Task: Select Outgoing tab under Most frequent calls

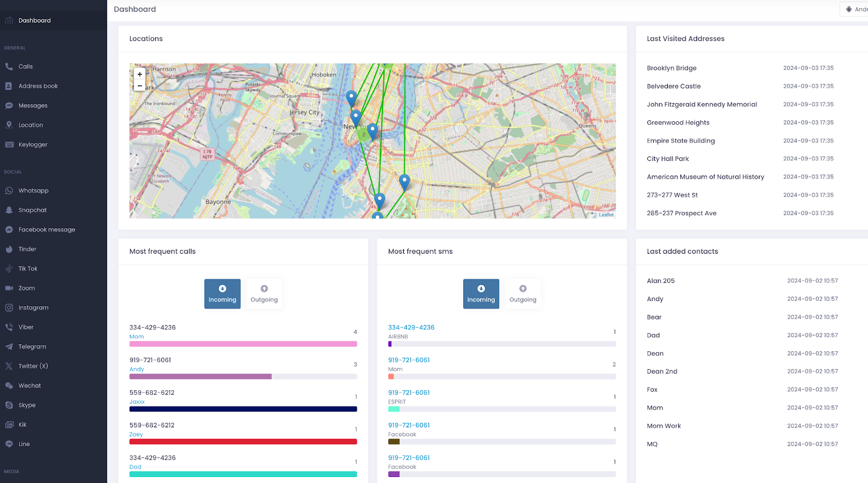Action: point(264,294)
